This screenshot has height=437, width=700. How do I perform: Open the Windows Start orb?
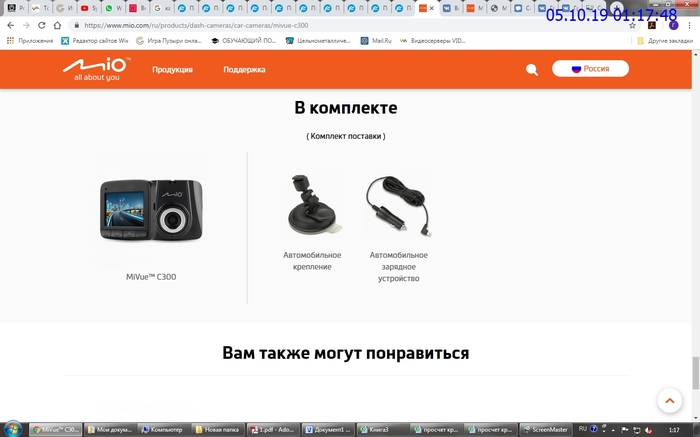12,429
